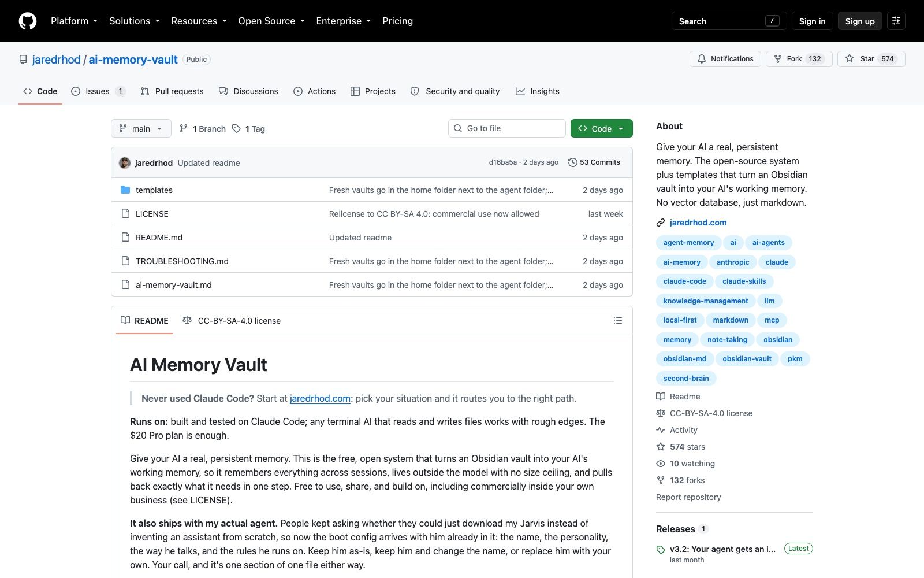Click the Sign up button

[x=860, y=21]
